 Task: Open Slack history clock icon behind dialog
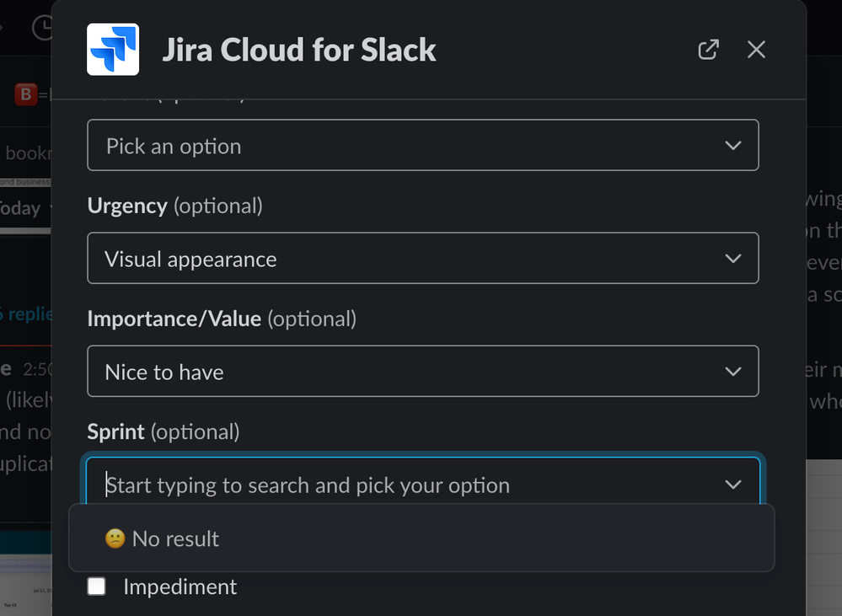click(x=42, y=28)
